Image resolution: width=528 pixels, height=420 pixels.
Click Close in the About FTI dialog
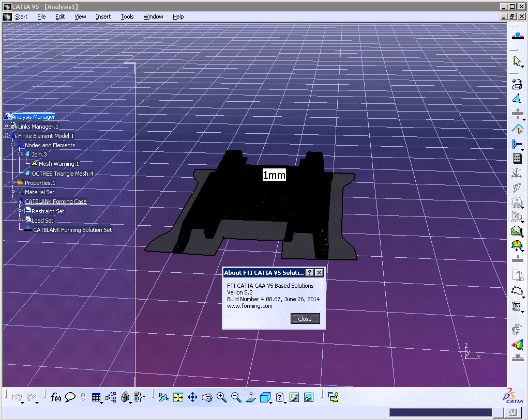(305, 318)
